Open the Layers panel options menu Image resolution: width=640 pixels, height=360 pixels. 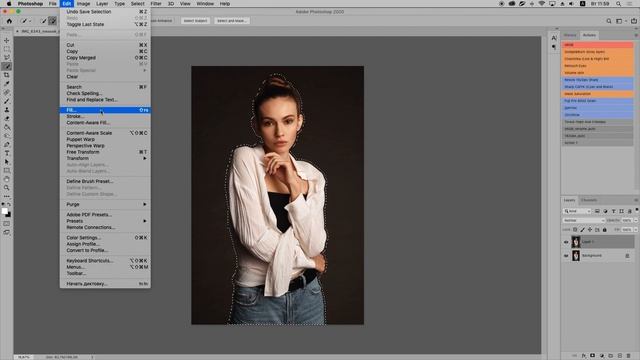pos(636,200)
